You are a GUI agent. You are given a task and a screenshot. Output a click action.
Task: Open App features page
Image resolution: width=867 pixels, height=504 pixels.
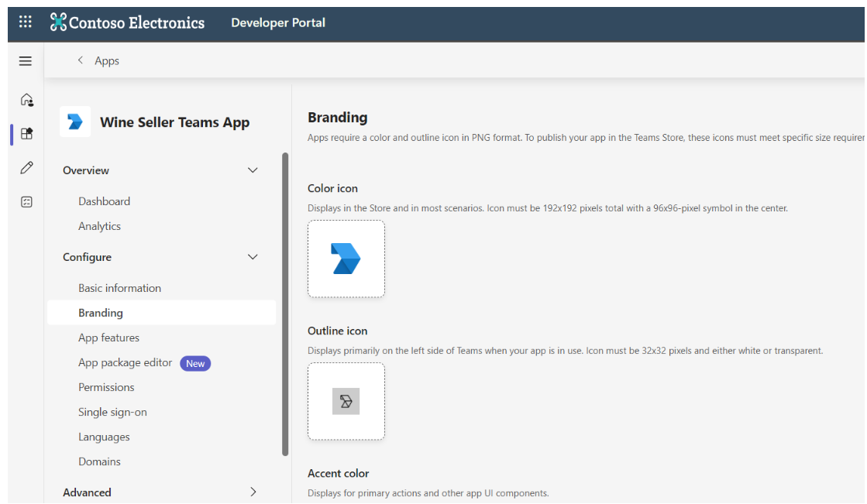pos(109,338)
